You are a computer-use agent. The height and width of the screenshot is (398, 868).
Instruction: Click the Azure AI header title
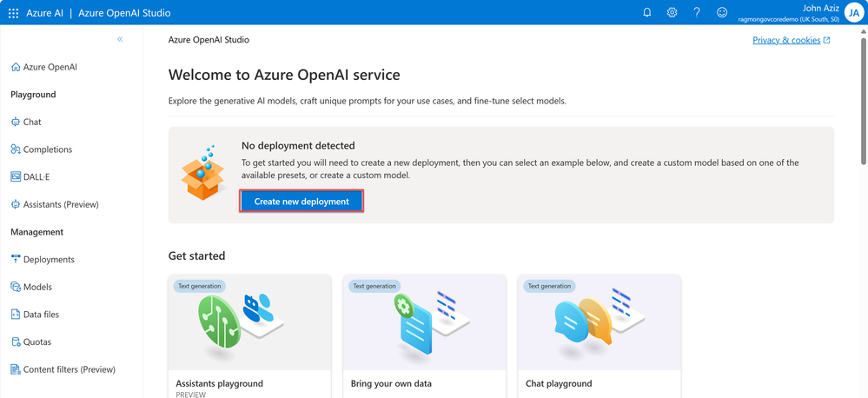click(45, 13)
